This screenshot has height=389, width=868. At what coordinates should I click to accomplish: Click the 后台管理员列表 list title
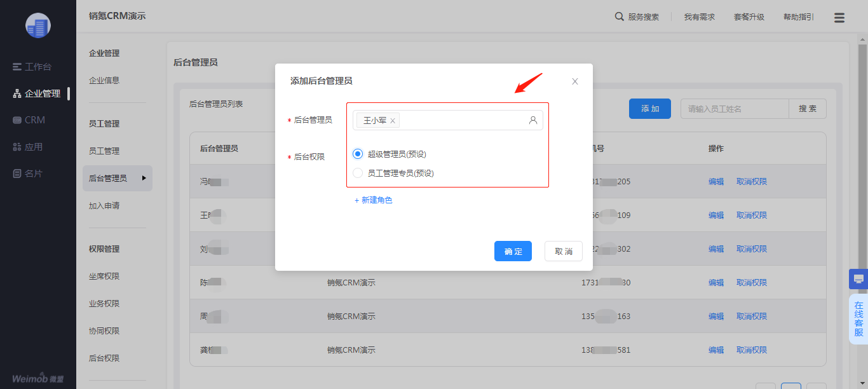[216, 104]
